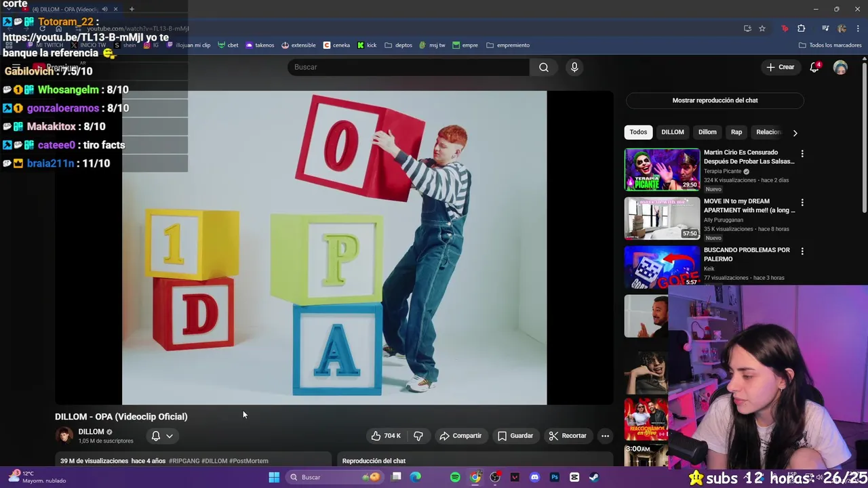Select the 'DILLOM' filter chip

[673, 132]
